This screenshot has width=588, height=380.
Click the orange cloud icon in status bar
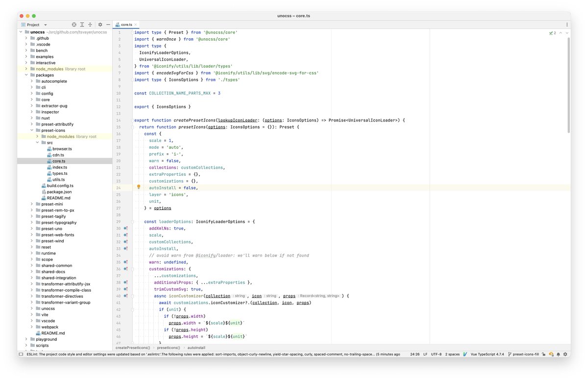(x=551, y=354)
